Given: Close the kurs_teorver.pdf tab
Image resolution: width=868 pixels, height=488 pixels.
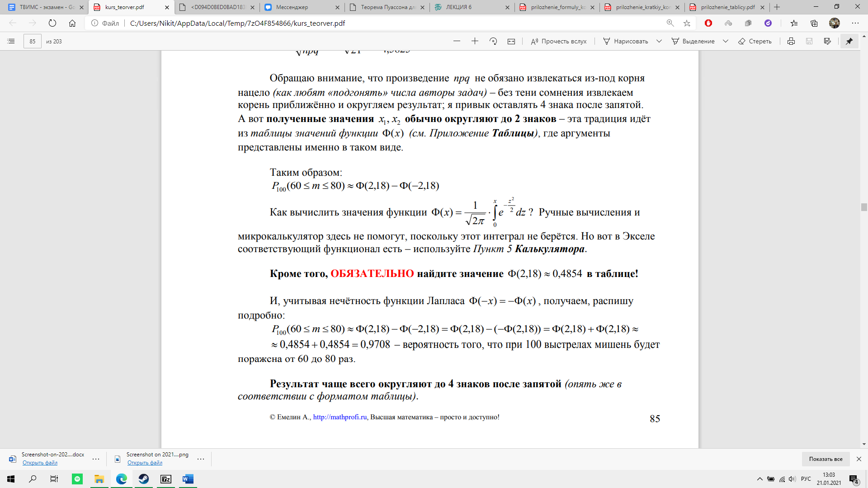Looking at the screenshot, I should (x=167, y=7).
